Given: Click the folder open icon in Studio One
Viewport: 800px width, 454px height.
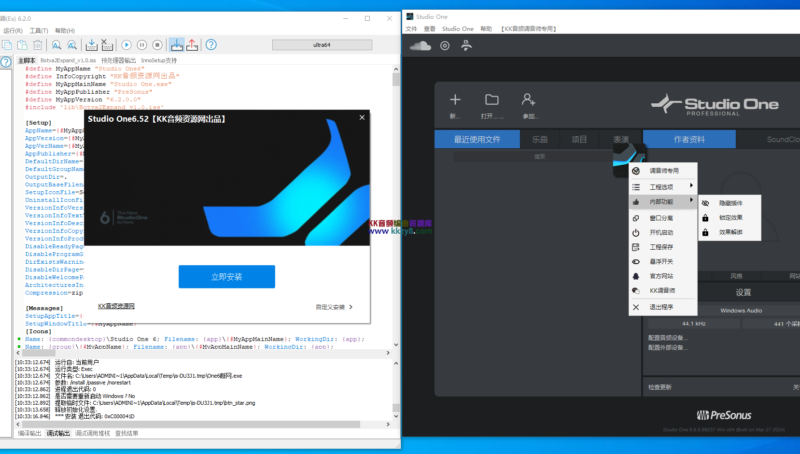Looking at the screenshot, I should click(x=492, y=99).
